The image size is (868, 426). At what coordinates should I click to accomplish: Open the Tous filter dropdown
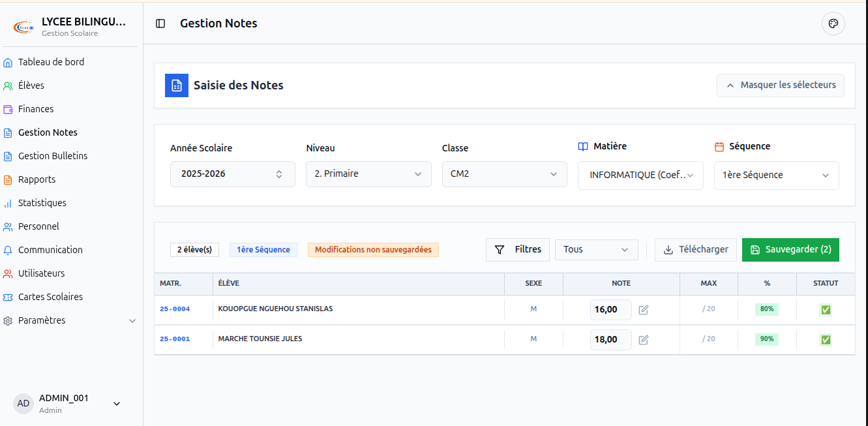597,250
